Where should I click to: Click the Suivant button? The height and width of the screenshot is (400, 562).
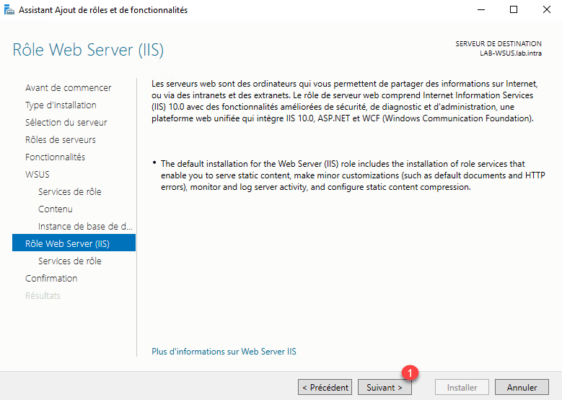coord(385,387)
